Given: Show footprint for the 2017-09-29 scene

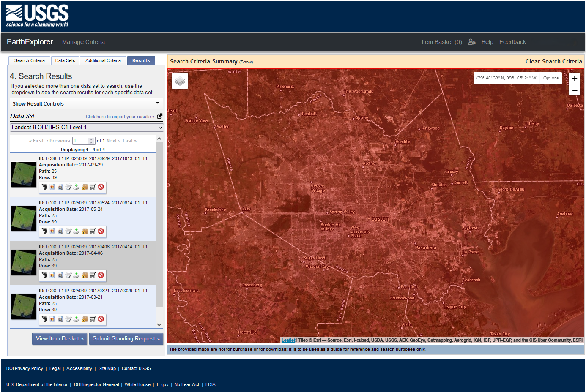Looking at the screenshot, I should click(x=44, y=187).
